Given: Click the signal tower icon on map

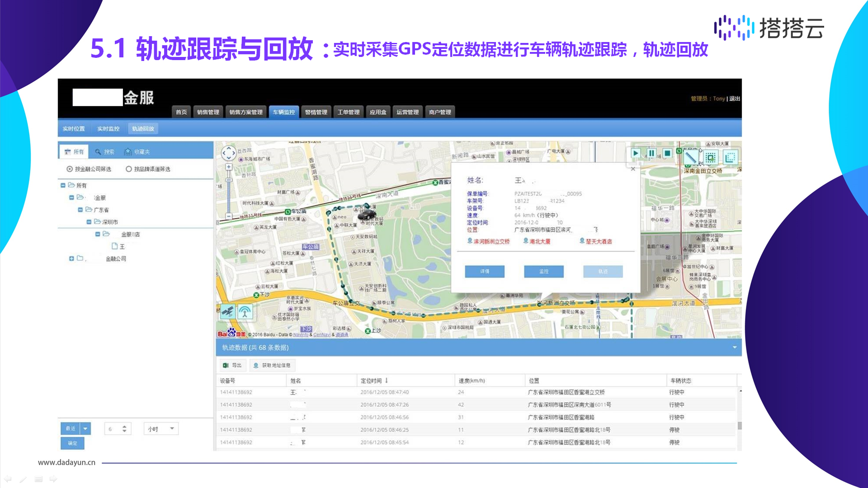Looking at the screenshot, I should click(x=245, y=311).
